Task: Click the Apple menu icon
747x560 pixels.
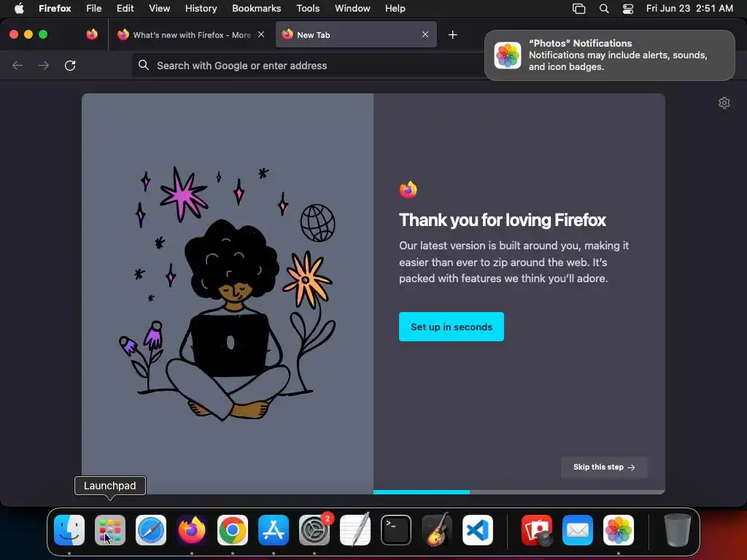Action: pos(19,8)
